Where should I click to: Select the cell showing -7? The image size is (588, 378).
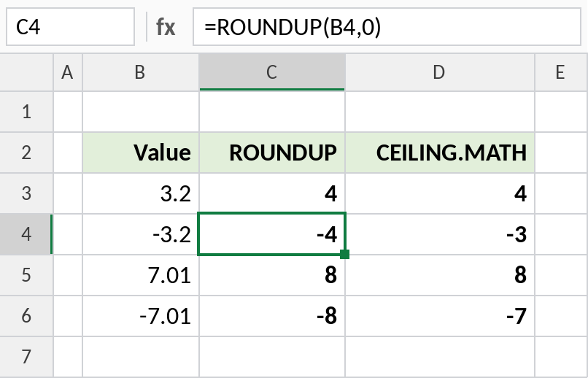tap(439, 316)
